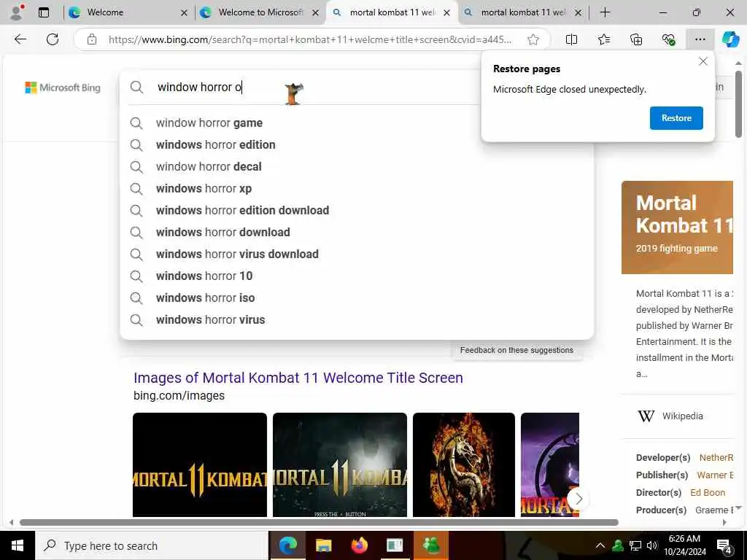Reload the page with Refresh icon
Image resolution: width=747 pixels, height=560 pixels.
pos(53,39)
